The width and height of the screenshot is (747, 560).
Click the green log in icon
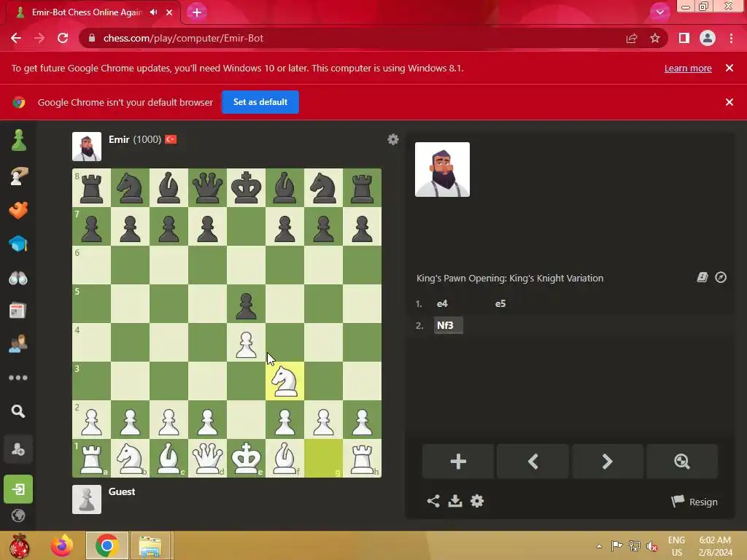(18, 489)
